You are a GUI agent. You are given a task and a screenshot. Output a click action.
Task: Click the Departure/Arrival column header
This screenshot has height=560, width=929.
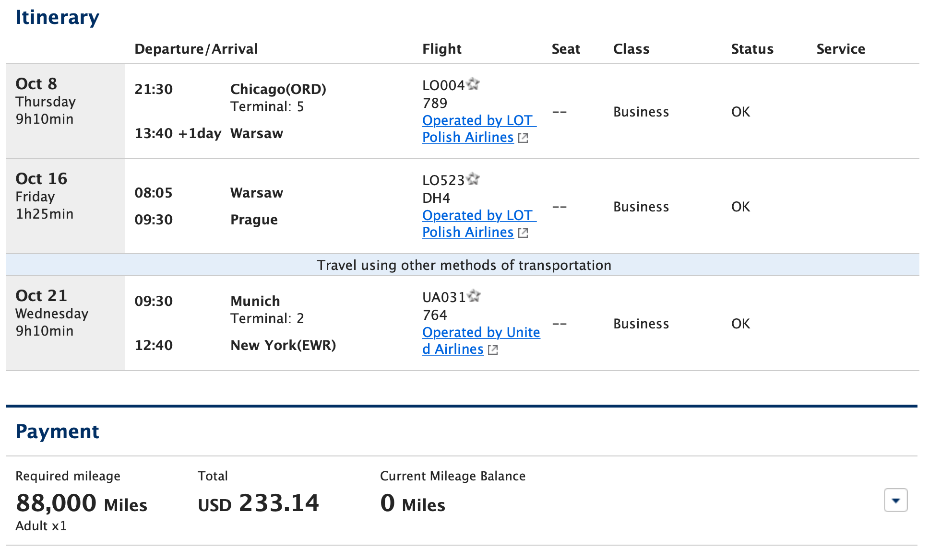point(197,48)
